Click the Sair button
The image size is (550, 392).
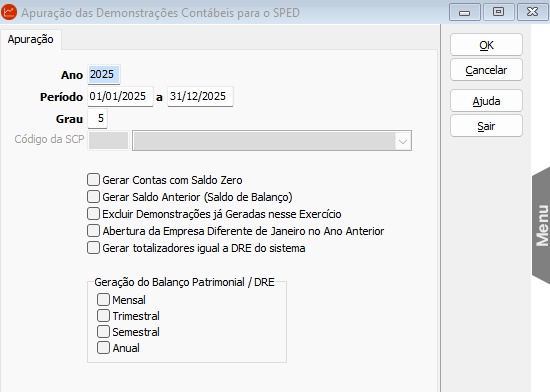(486, 126)
